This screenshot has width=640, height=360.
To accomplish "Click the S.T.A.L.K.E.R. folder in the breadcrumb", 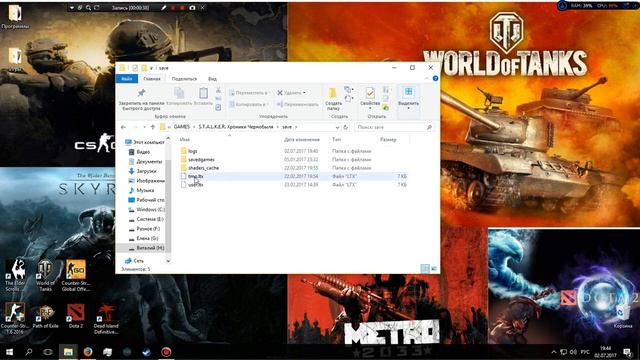I will pyautogui.click(x=236, y=127).
